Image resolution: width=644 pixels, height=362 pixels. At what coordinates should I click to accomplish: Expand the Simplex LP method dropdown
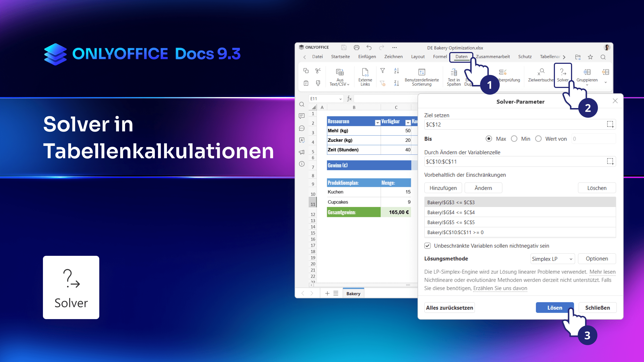pyautogui.click(x=552, y=259)
